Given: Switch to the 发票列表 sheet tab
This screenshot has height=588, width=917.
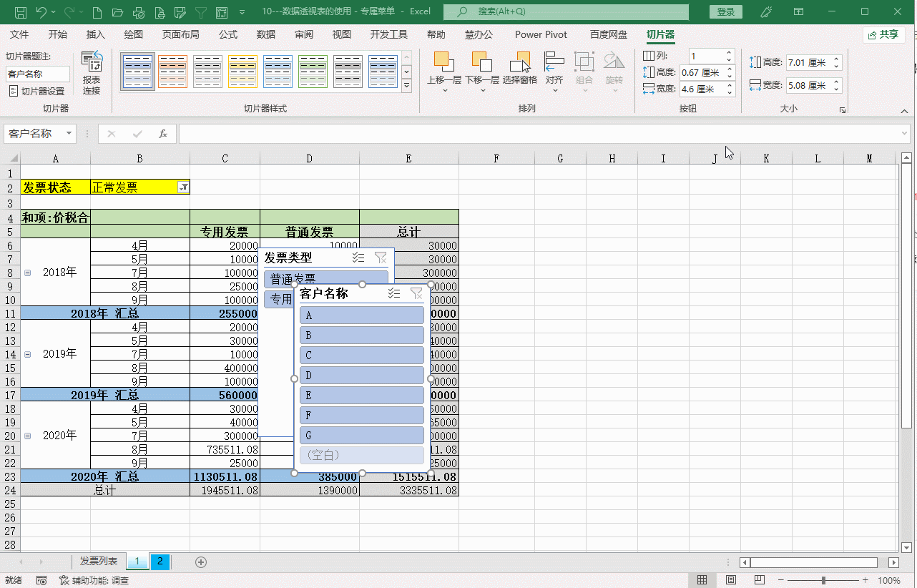Looking at the screenshot, I should pos(99,562).
